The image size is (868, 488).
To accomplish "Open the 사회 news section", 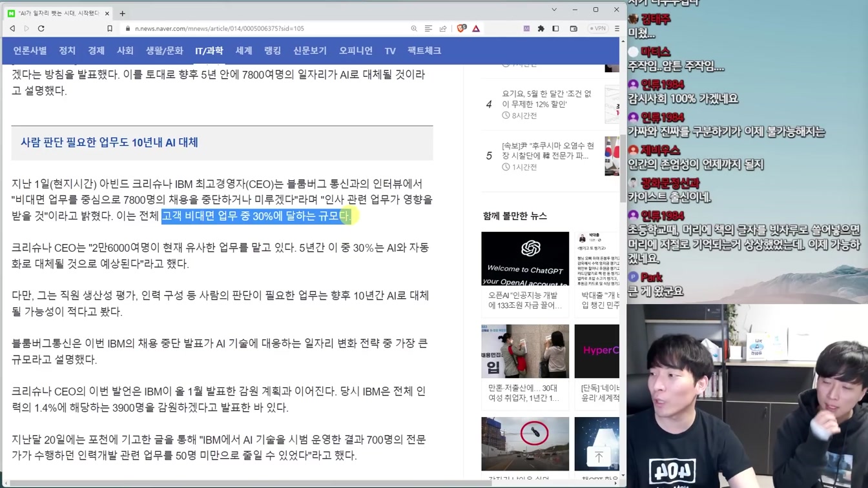I will pos(125,50).
